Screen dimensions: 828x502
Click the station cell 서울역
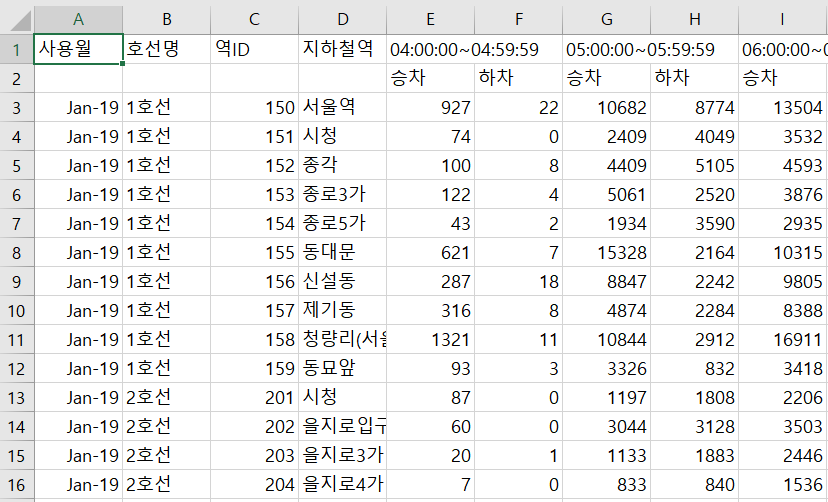[x=342, y=108]
